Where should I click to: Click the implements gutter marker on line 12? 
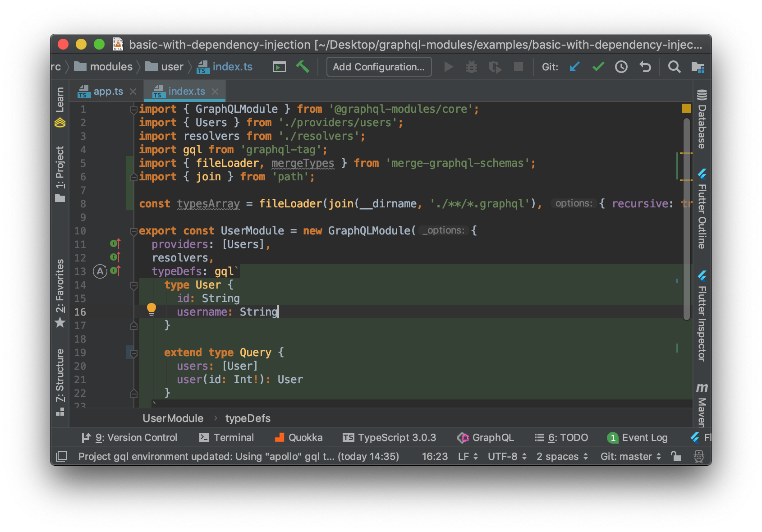point(115,257)
